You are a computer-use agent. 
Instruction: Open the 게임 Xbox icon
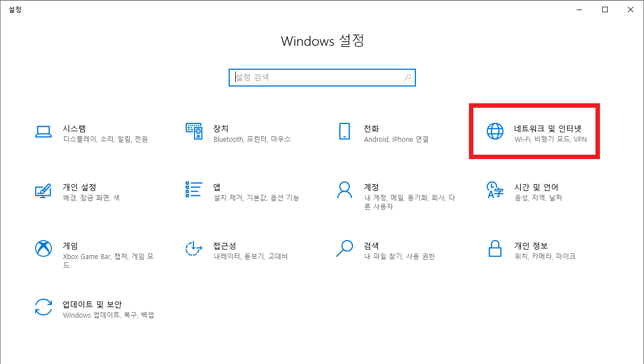coord(43,248)
